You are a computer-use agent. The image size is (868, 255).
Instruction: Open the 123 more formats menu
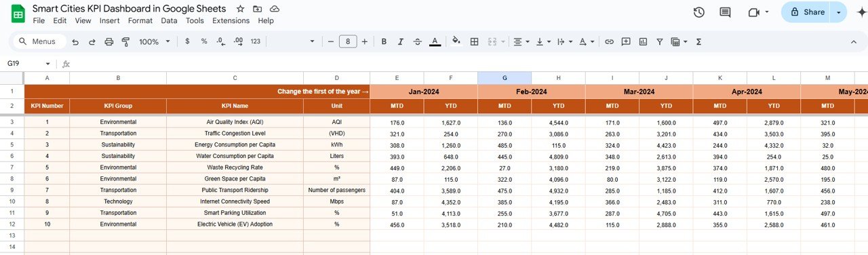click(256, 41)
